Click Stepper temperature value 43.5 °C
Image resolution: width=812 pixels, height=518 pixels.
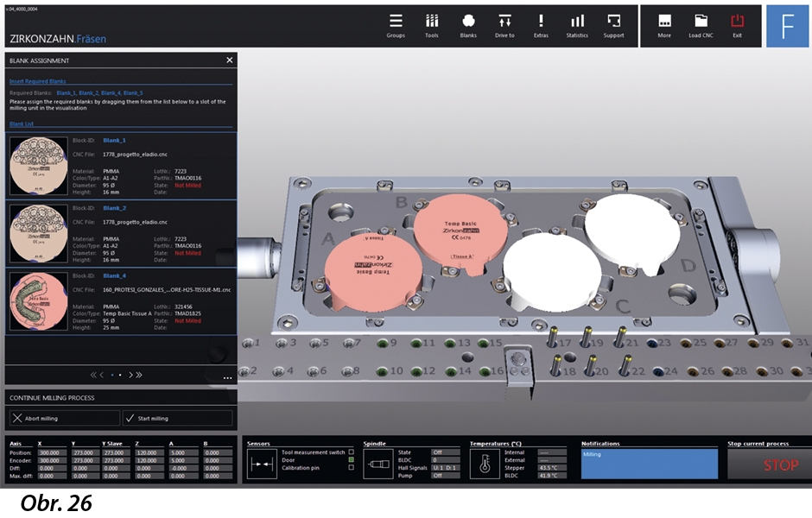tap(551, 468)
